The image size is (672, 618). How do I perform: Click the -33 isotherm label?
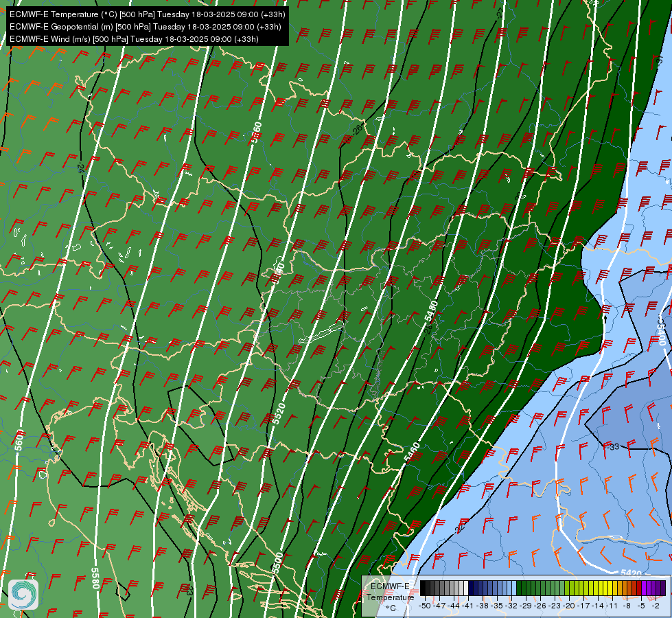tap(614, 446)
